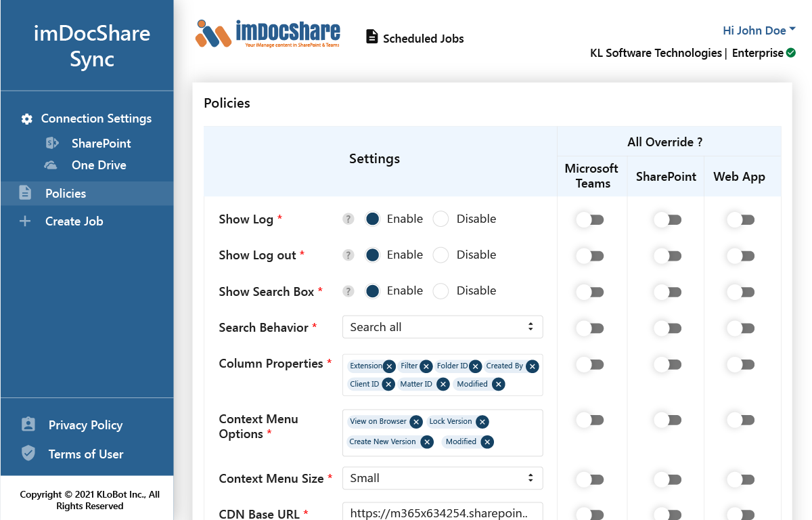Viewport: 812px width, 520px height.
Task: Open the Terms of User link
Action: tap(86, 454)
